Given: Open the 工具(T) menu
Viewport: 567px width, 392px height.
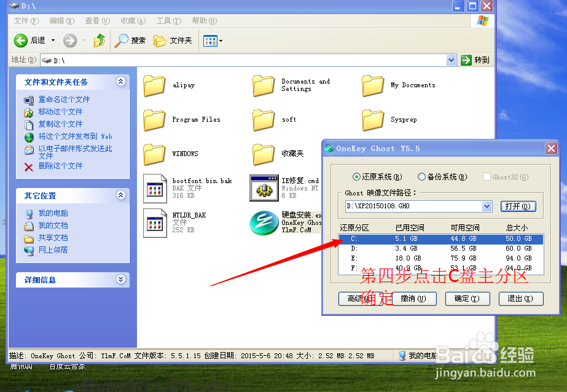Looking at the screenshot, I should pos(169,21).
